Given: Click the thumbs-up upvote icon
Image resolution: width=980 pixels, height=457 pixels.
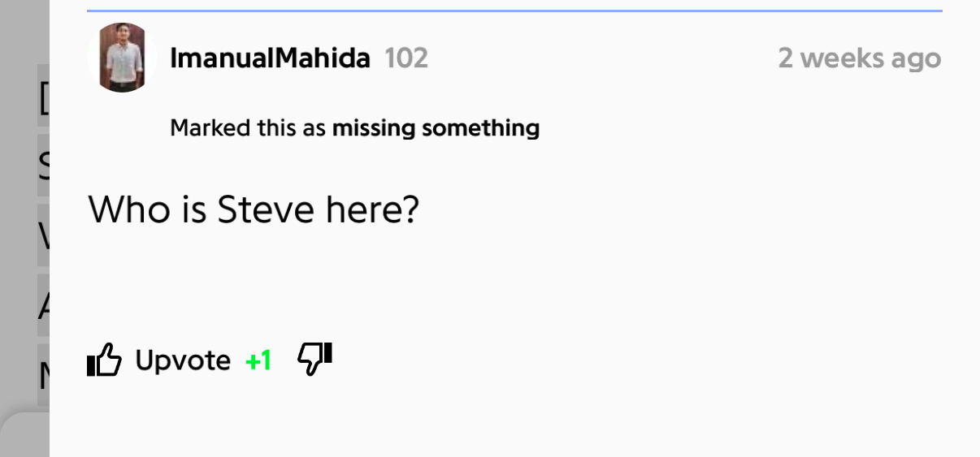Looking at the screenshot, I should pos(104,360).
